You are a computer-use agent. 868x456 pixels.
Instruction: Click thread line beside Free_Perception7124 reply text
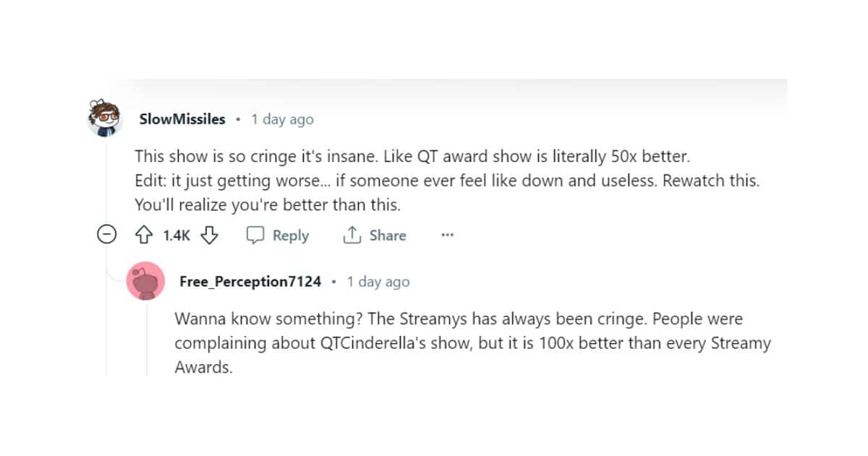[x=147, y=340]
